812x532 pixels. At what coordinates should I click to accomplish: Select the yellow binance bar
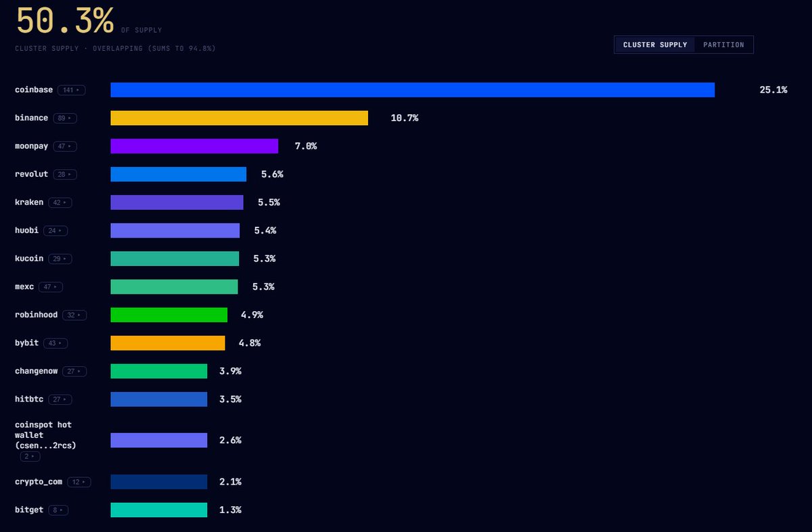coord(240,118)
